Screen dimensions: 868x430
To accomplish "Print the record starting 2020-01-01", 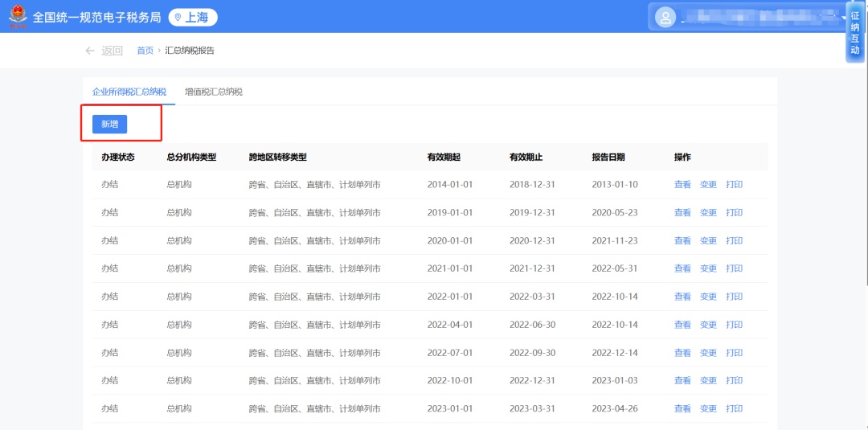I will coord(734,241).
